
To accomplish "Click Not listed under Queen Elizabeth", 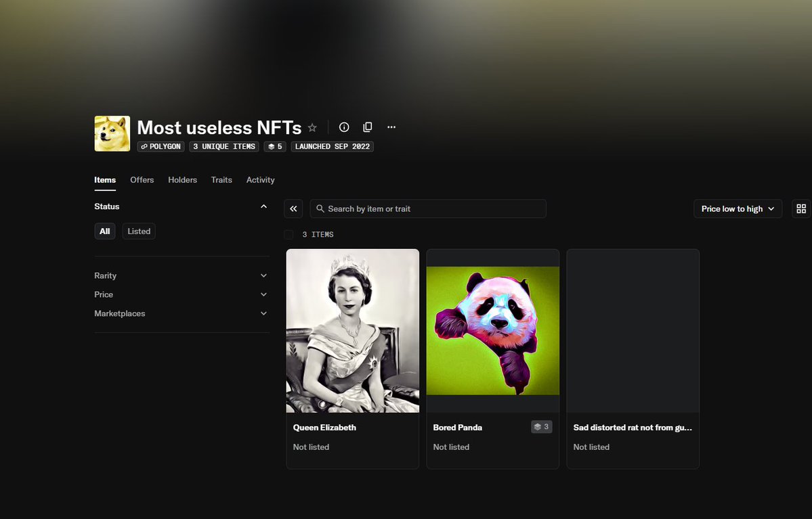I will pos(311,447).
